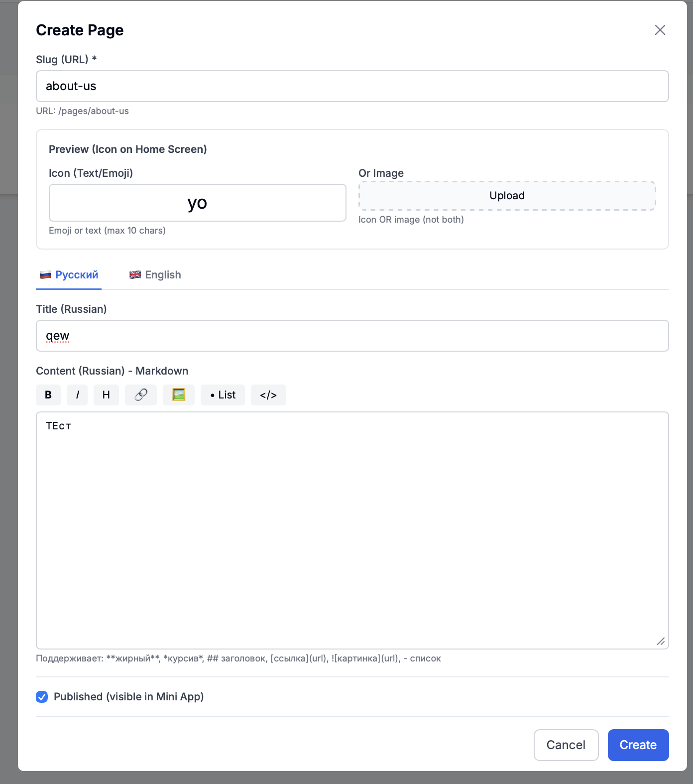The image size is (693, 784).
Task: Click the Upload image area
Action: [507, 196]
